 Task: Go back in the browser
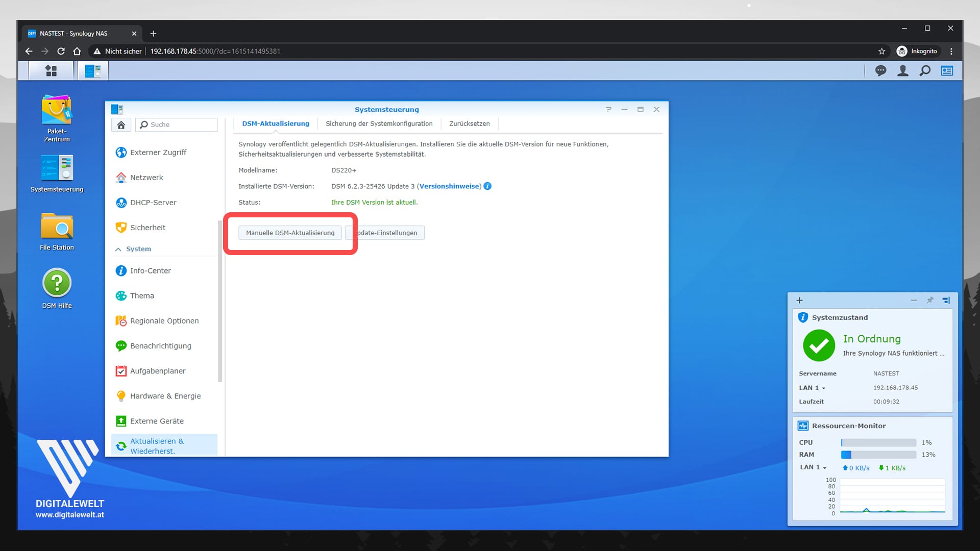(x=29, y=52)
